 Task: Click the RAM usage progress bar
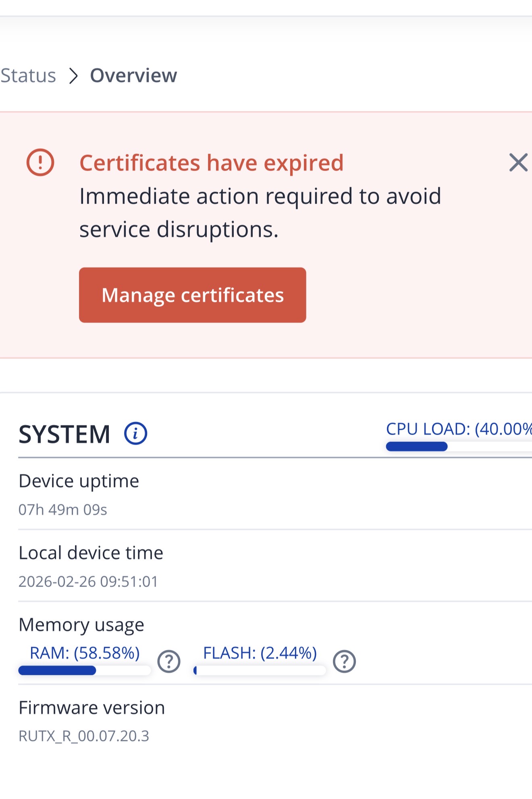tap(85, 670)
